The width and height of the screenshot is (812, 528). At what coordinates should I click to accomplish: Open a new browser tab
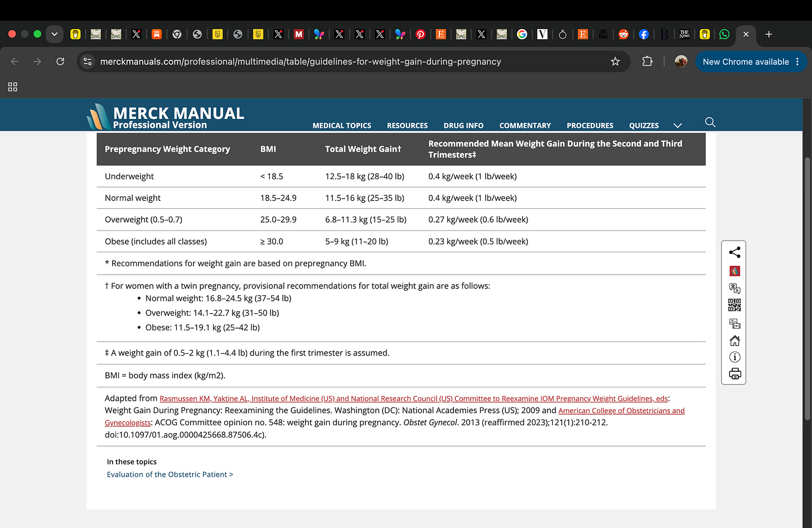click(768, 34)
